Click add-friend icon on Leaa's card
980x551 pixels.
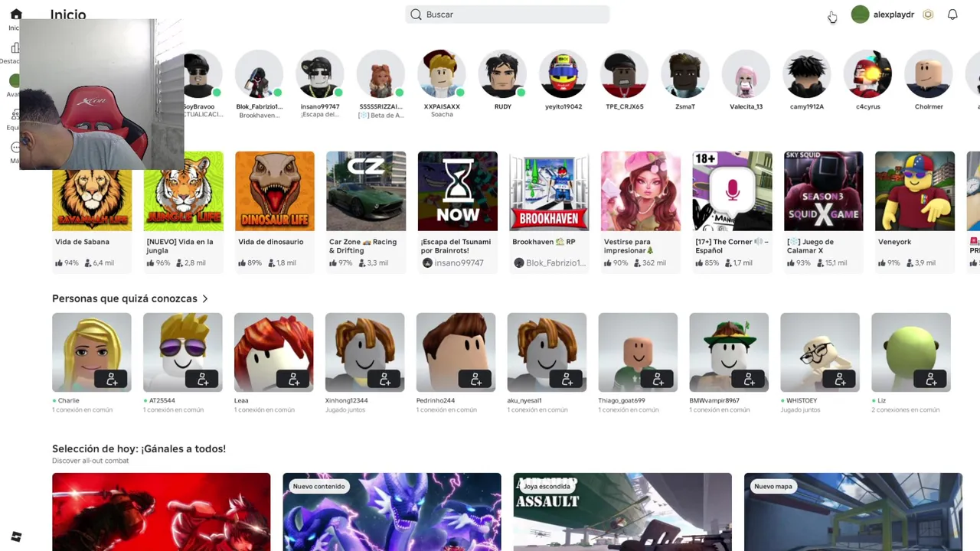point(294,379)
